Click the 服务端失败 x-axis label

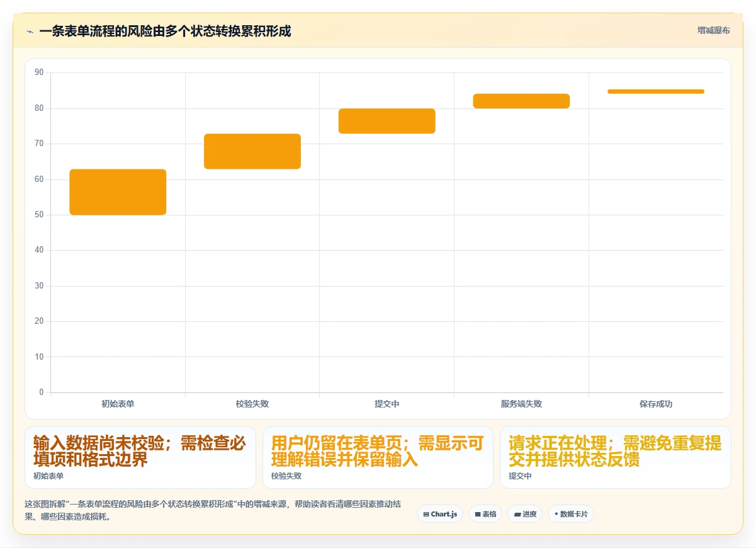(x=521, y=404)
